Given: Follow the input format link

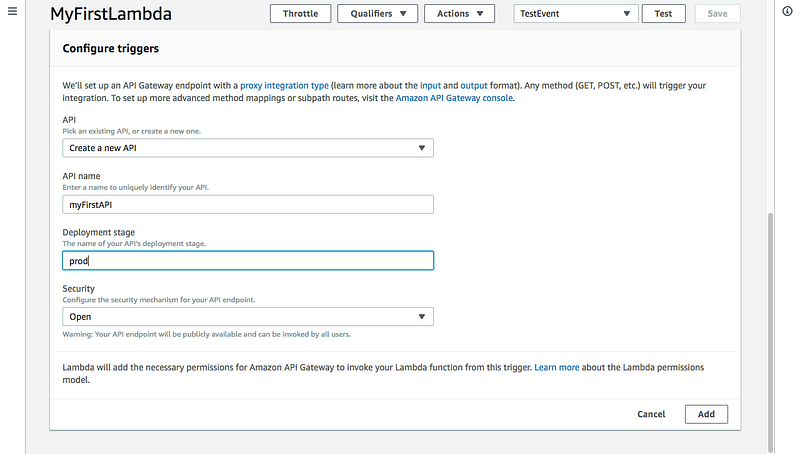Looking at the screenshot, I should [430, 86].
